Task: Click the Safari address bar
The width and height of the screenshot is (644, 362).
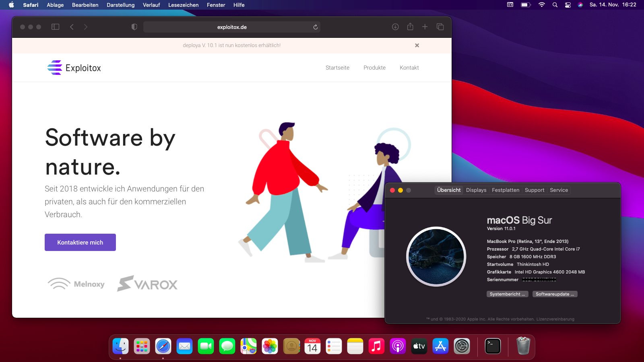Action: (232, 27)
